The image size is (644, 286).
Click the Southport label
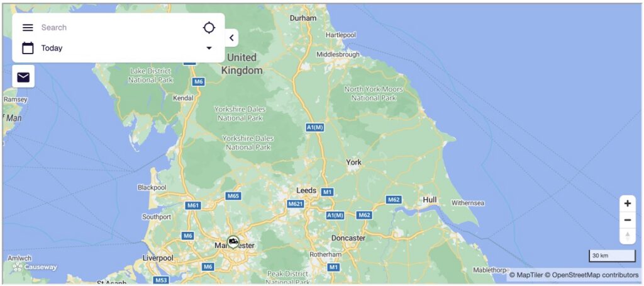coord(157,217)
